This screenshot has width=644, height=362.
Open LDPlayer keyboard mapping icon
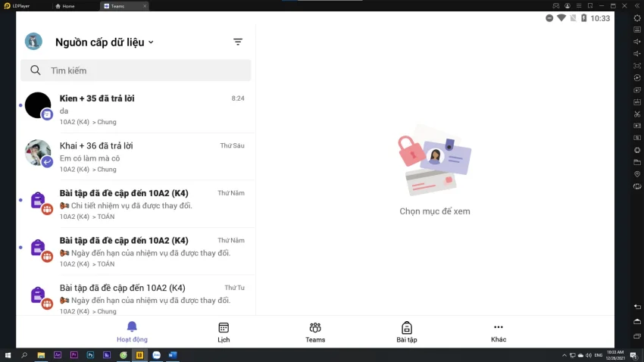pos(637,30)
